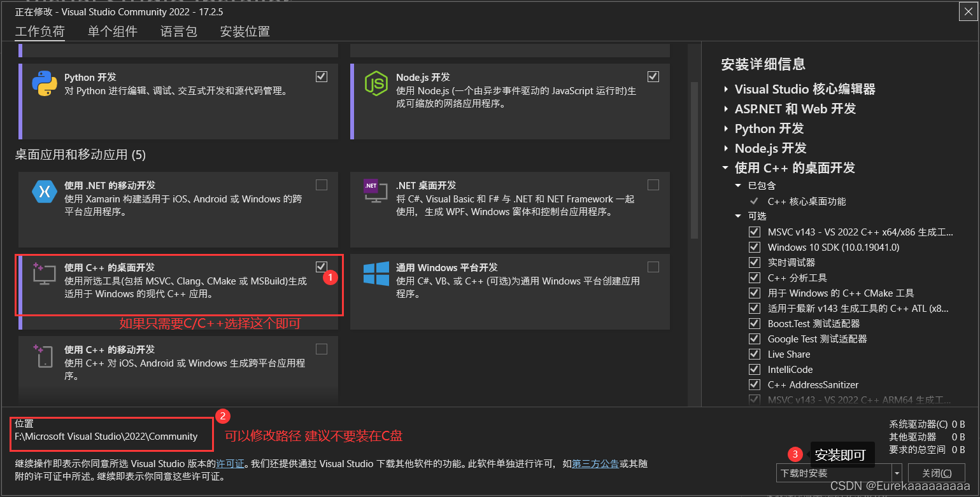Open the 许可证 license link
The width and height of the screenshot is (980, 497).
click(230, 463)
